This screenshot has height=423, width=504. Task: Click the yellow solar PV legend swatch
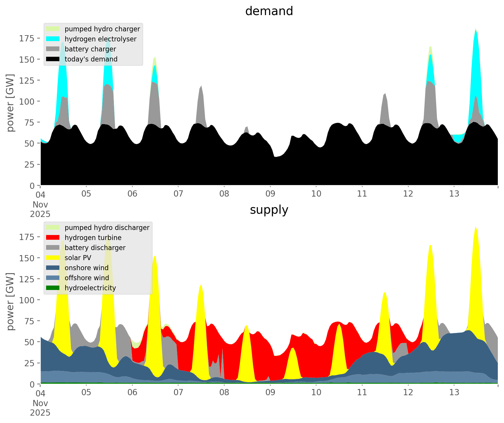53,258
